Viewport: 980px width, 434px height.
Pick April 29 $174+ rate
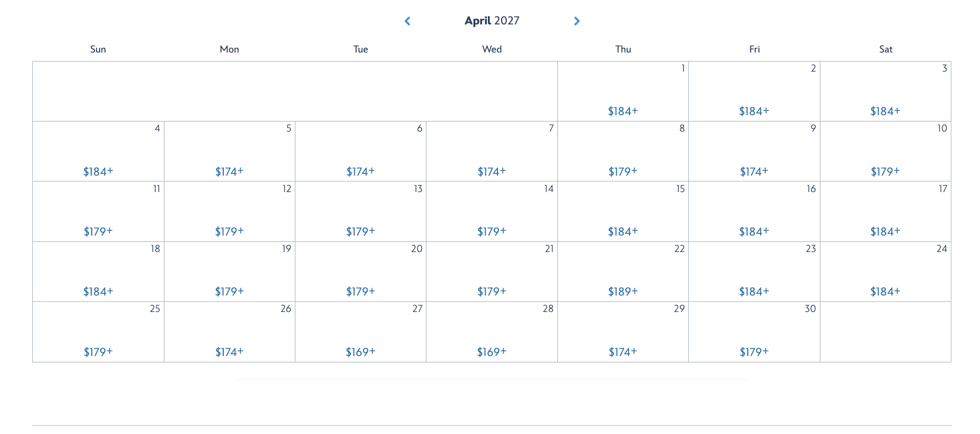[623, 352]
